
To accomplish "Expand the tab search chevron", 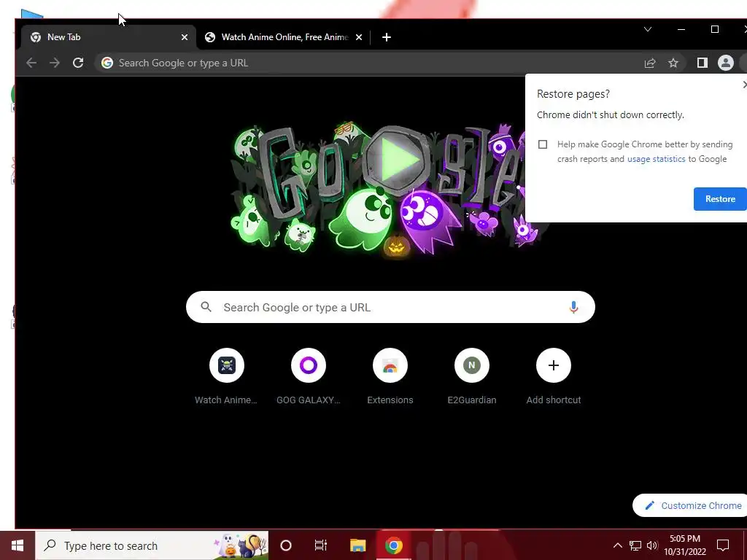I will (x=648, y=29).
